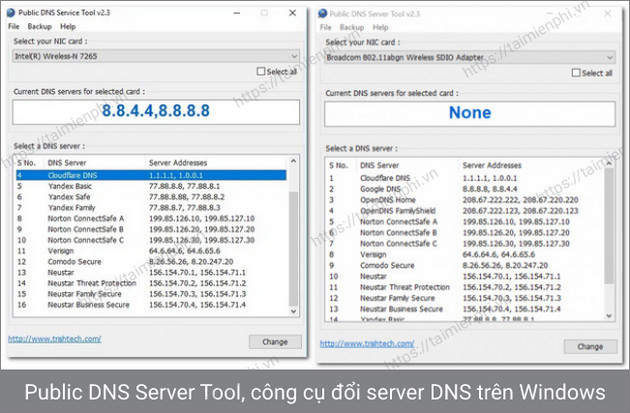Click left list scroll up arrow

tap(293, 161)
